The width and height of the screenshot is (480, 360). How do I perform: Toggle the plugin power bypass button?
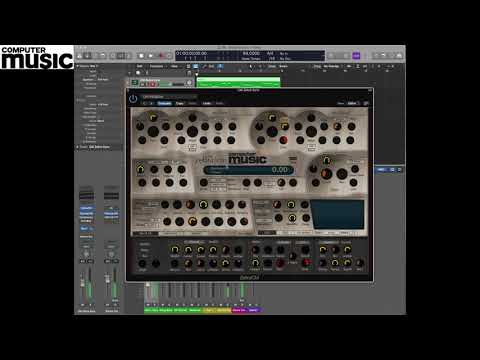pos(133,99)
